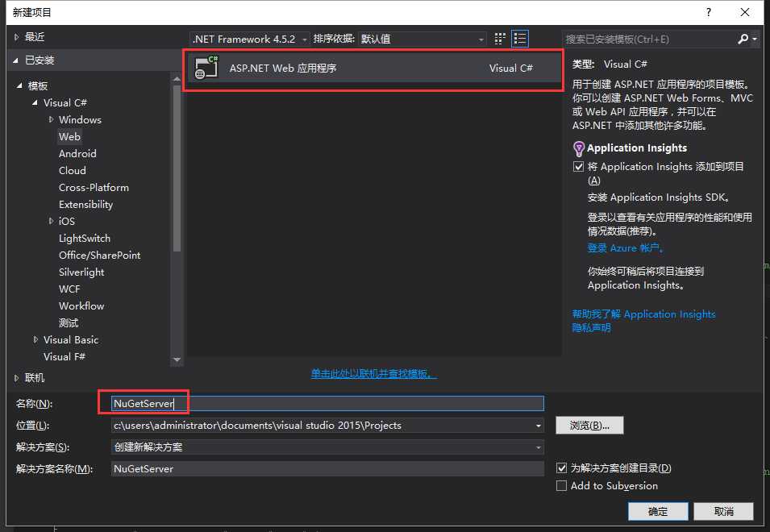This screenshot has width=770, height=532.
Task: Open the 登录 Azure 帐户 link
Action: click(625, 248)
